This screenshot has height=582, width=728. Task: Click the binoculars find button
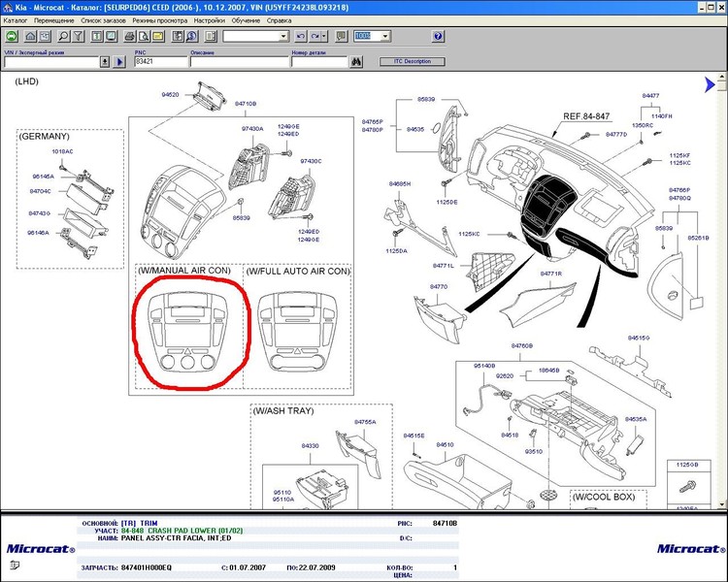pyautogui.click(x=356, y=61)
